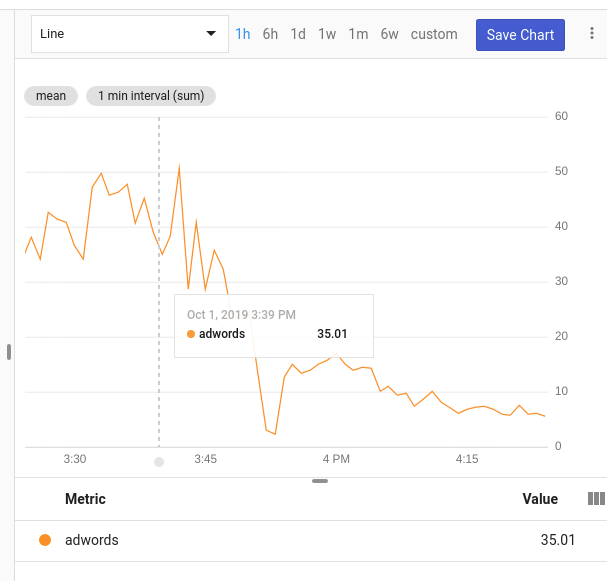Click the 60 y-axis label
The width and height of the screenshot is (607, 581).
click(x=561, y=116)
